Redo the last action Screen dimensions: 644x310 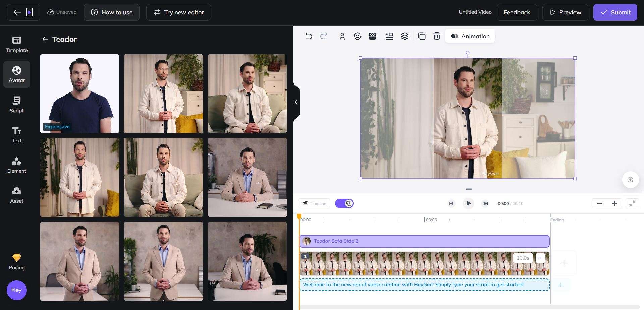tap(324, 36)
